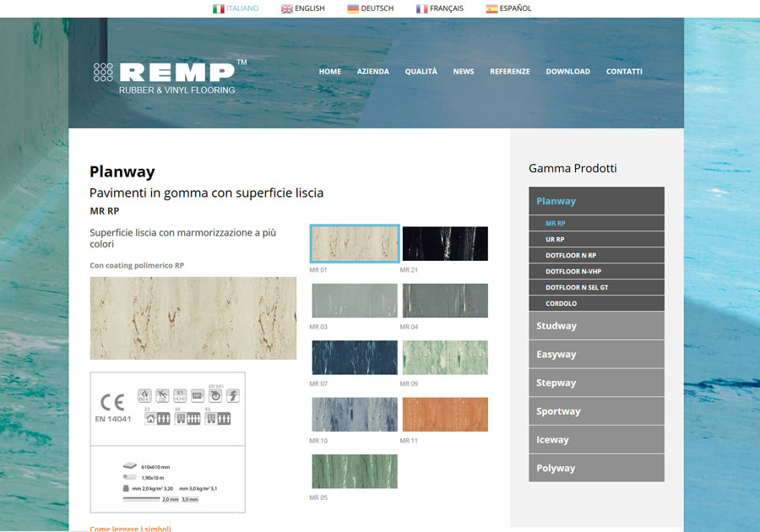This screenshot has height=532, width=760.
Task: Click the class 43 industrial use symbol
Action: pos(218,418)
